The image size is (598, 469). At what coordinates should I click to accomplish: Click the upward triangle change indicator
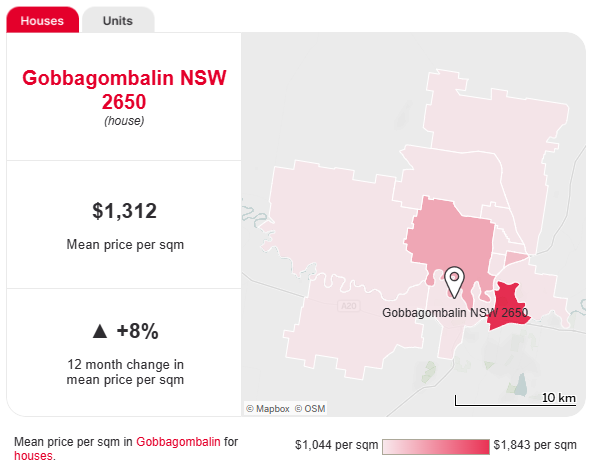(x=100, y=331)
